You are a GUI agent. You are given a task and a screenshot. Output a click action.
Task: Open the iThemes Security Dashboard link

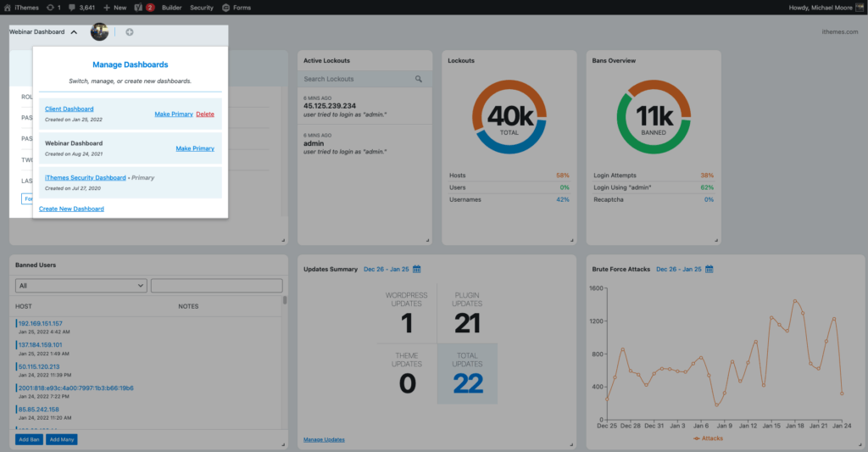86,177
